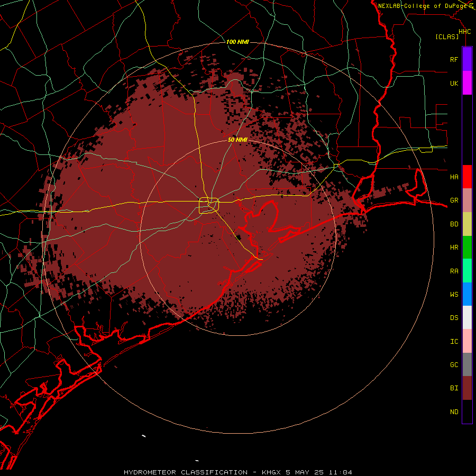Click the Hydrometeor Classification KHGX caption
The width and height of the screenshot is (476, 476).
point(237,472)
